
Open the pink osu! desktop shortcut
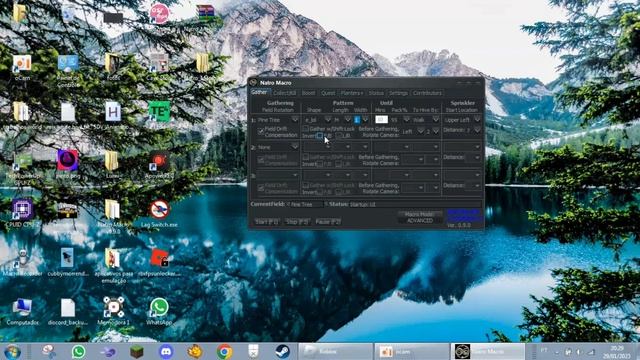coord(159,13)
